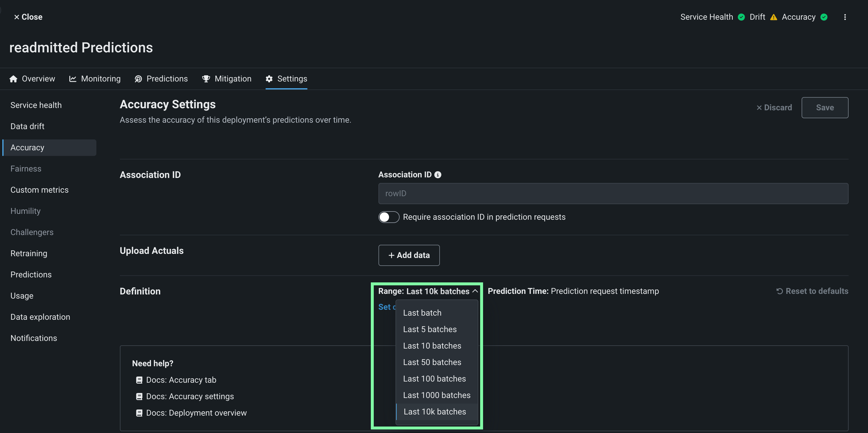Open Data drift in settings sidebar
The image size is (868, 433).
tap(27, 126)
